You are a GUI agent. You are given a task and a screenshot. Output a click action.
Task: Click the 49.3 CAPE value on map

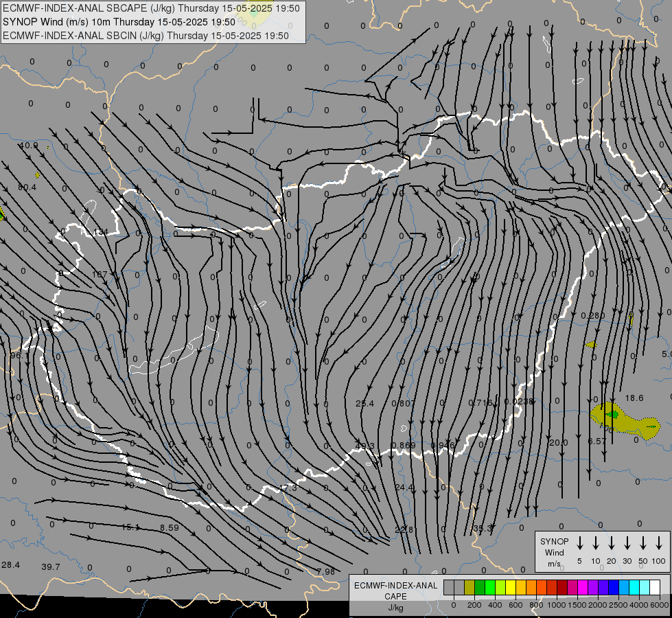[x=364, y=446]
